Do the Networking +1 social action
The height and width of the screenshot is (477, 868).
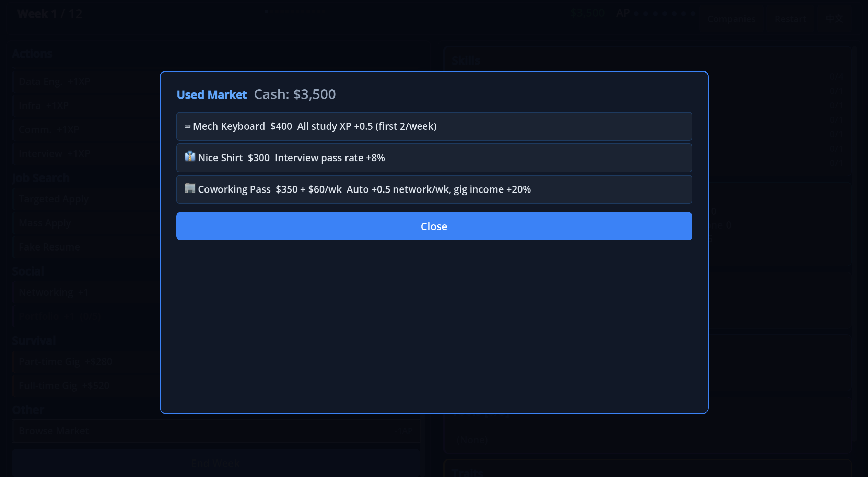54,292
